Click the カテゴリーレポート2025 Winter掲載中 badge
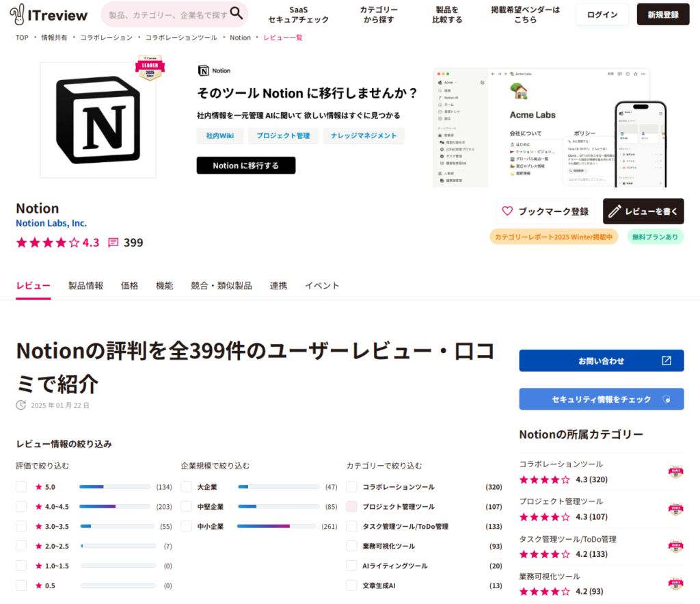 554,237
